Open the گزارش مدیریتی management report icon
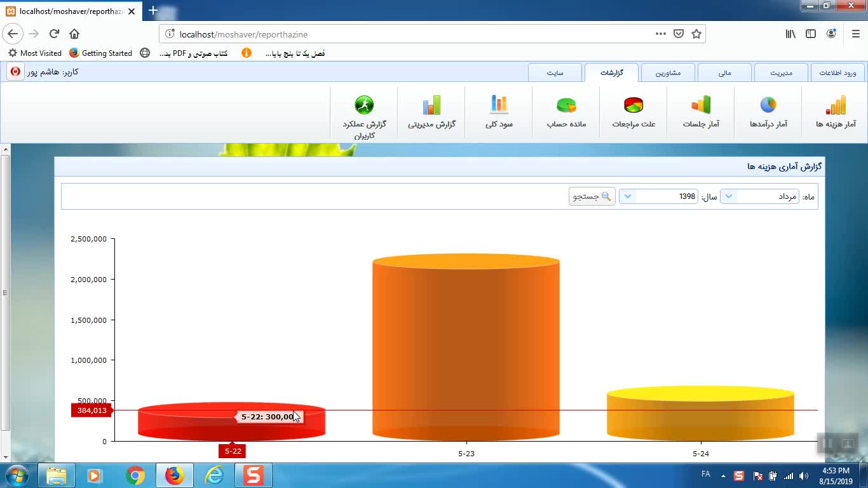The image size is (868, 488). click(431, 111)
